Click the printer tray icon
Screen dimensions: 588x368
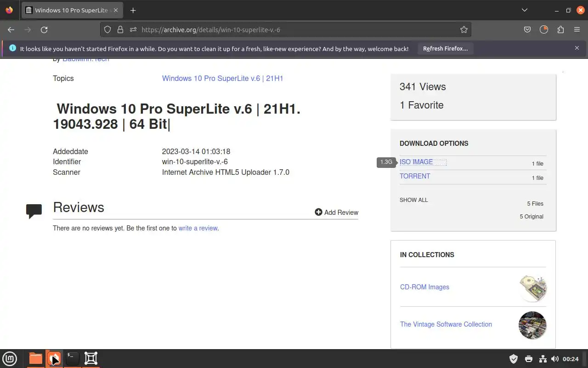tap(528, 359)
